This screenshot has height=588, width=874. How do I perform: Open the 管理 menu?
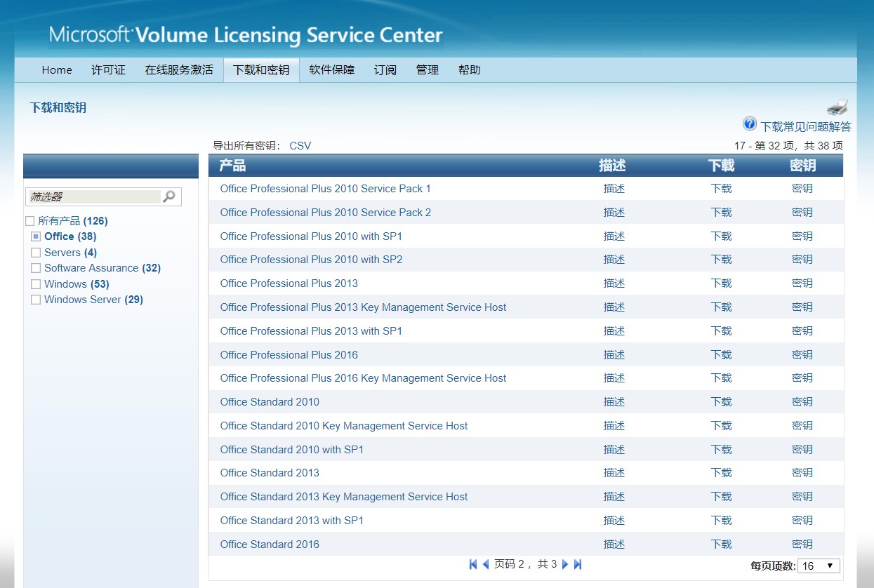coord(427,69)
